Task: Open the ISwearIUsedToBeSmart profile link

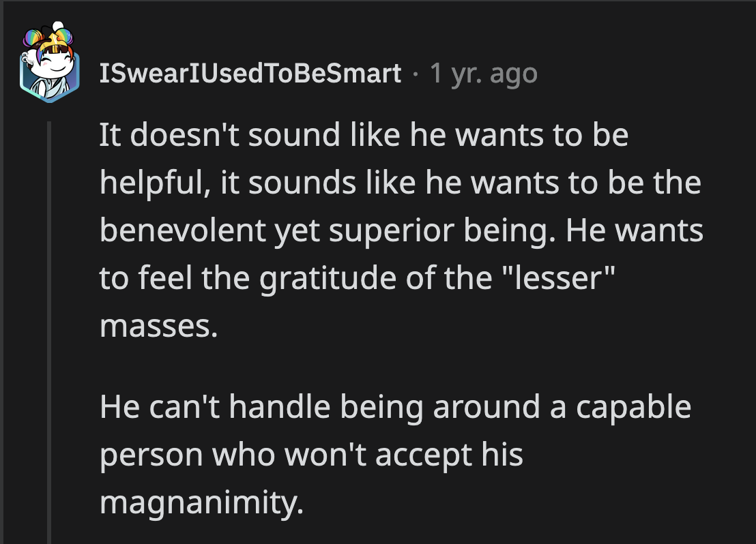Action: click(250, 74)
